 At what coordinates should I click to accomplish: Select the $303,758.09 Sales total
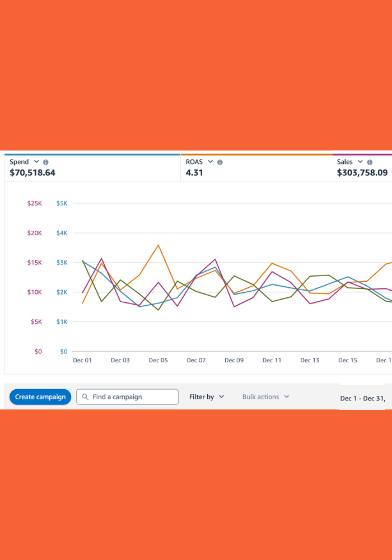tap(362, 172)
